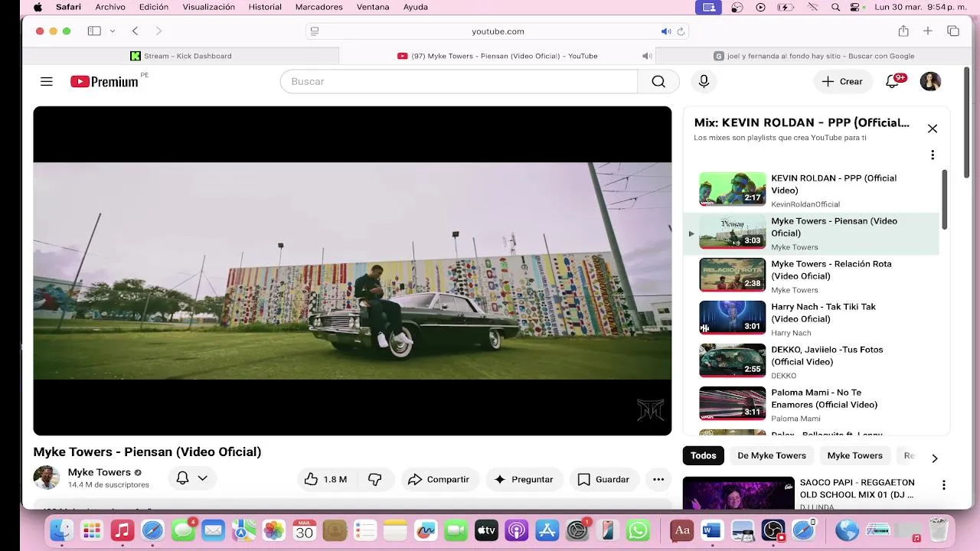Open Microsoft Word from the Dock

[x=712, y=530]
